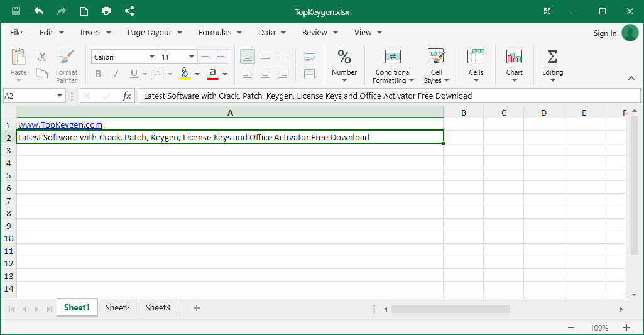644x335 pixels.
Task: Open the Edit menu
Action: coord(52,33)
